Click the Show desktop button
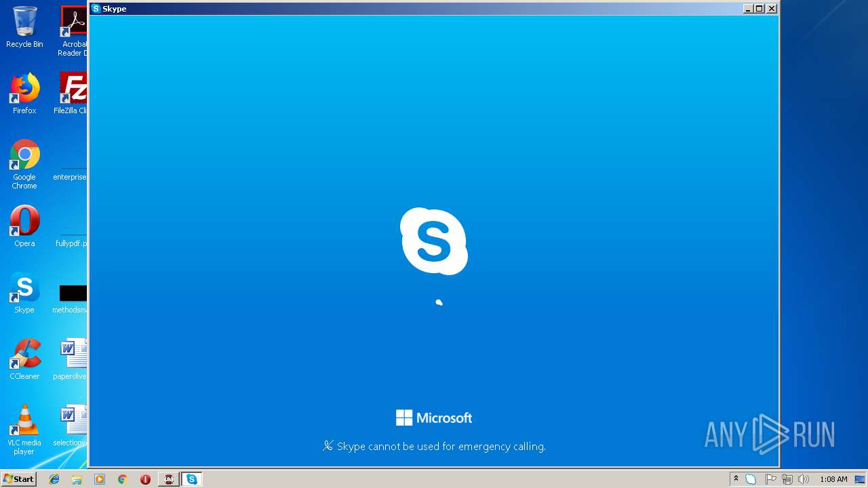The image size is (868, 488). click(x=861, y=479)
